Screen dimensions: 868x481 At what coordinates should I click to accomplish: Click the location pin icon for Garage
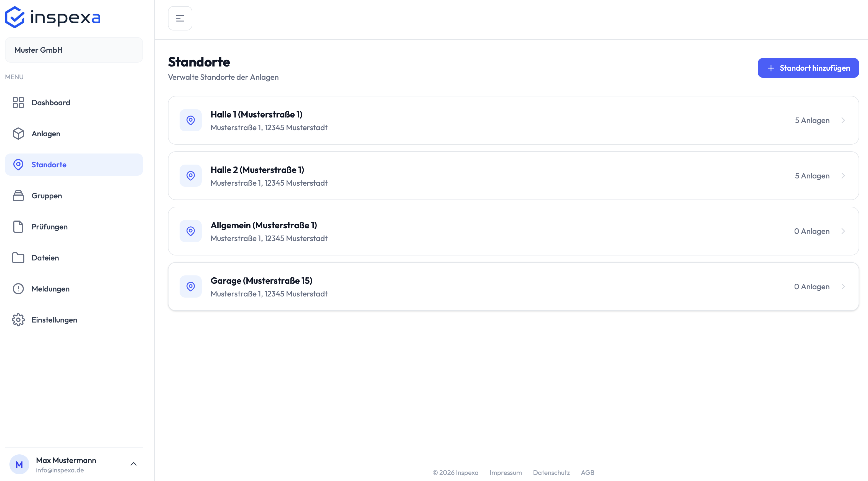pyautogui.click(x=191, y=286)
